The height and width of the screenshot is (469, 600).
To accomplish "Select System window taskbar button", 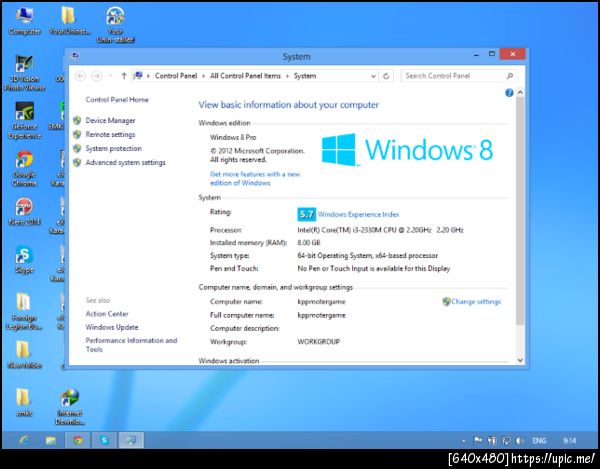I will click(x=131, y=440).
